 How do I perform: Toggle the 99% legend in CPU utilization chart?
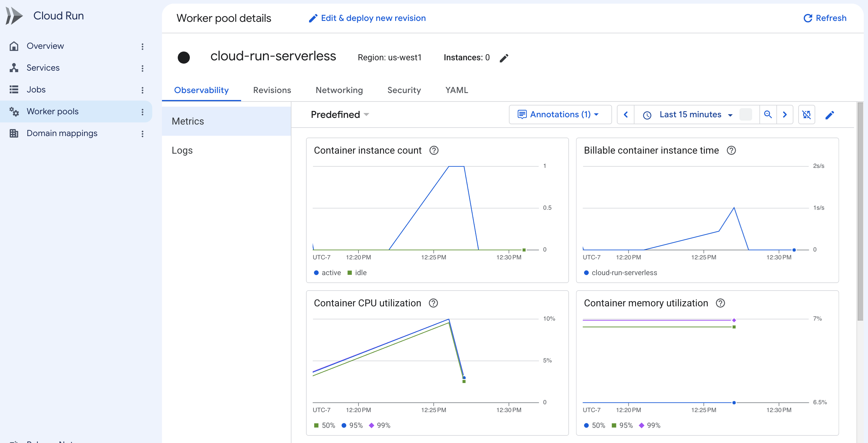380,425
